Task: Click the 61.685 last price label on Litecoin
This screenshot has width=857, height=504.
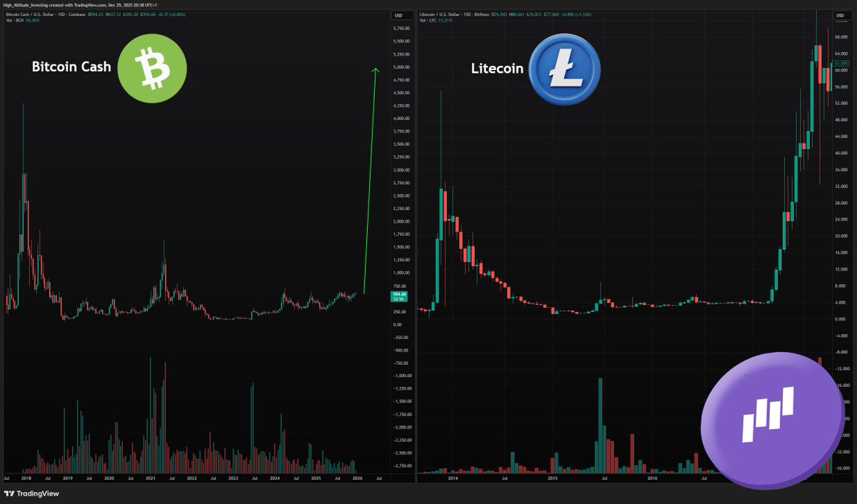Action: (x=841, y=64)
